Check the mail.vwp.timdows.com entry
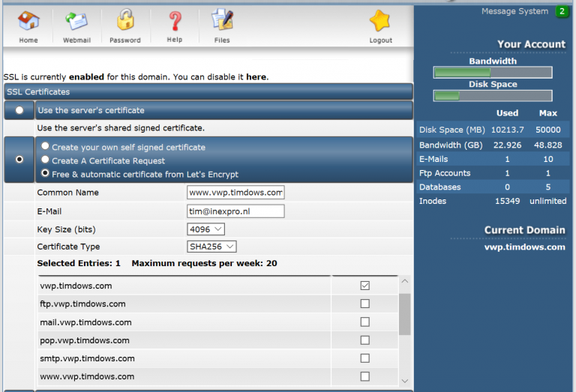This screenshot has width=576, height=392. pos(365,322)
